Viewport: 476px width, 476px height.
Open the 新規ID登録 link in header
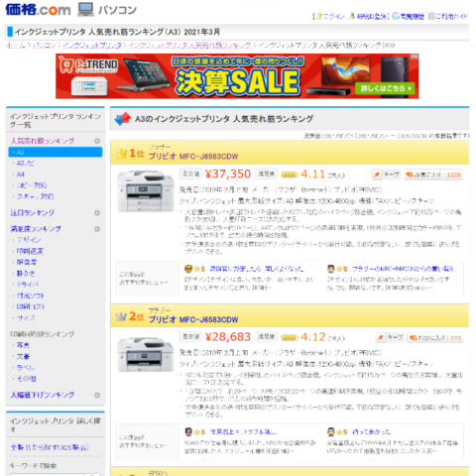(x=371, y=16)
